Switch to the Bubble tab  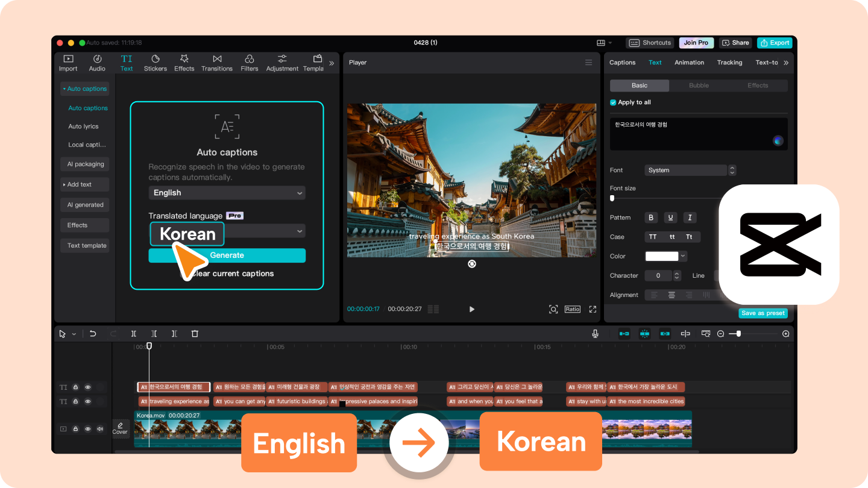[698, 85]
